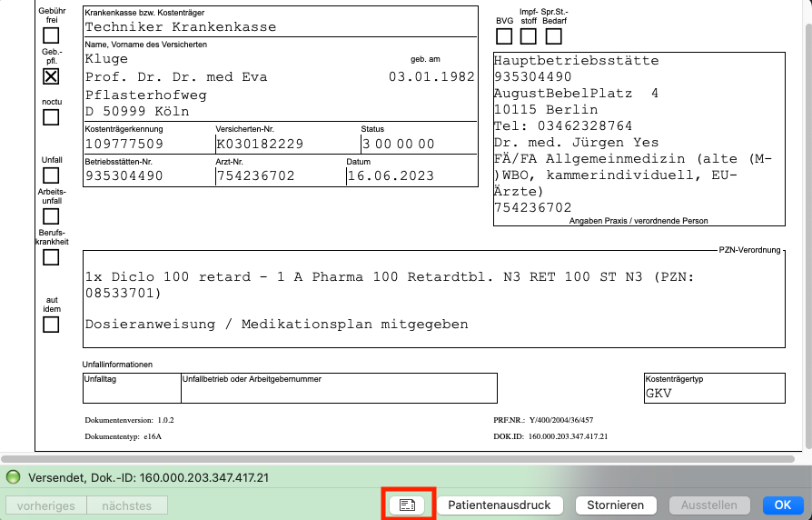Click the Dosieranweisung / Medikationsplan mitgegeben line
The image size is (812, 520).
point(276,325)
